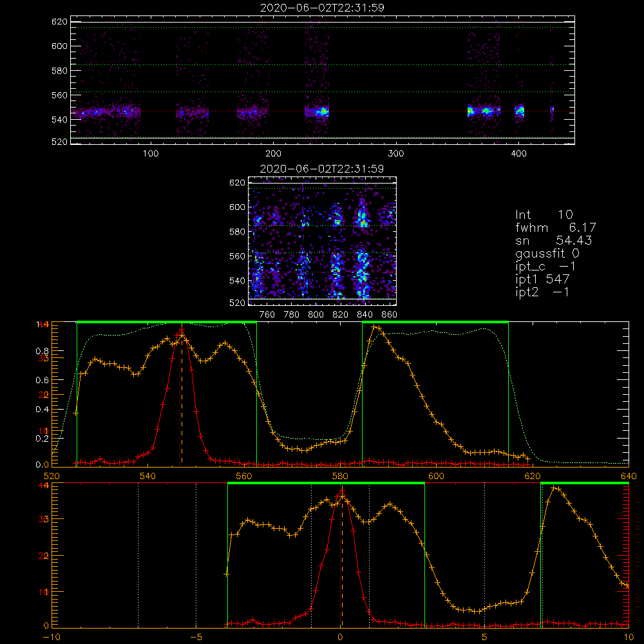Select the 'fwhm 6.17' readout

(x=556, y=227)
